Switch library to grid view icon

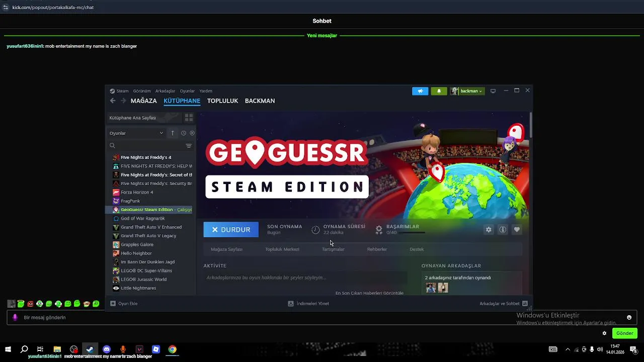pos(189,118)
